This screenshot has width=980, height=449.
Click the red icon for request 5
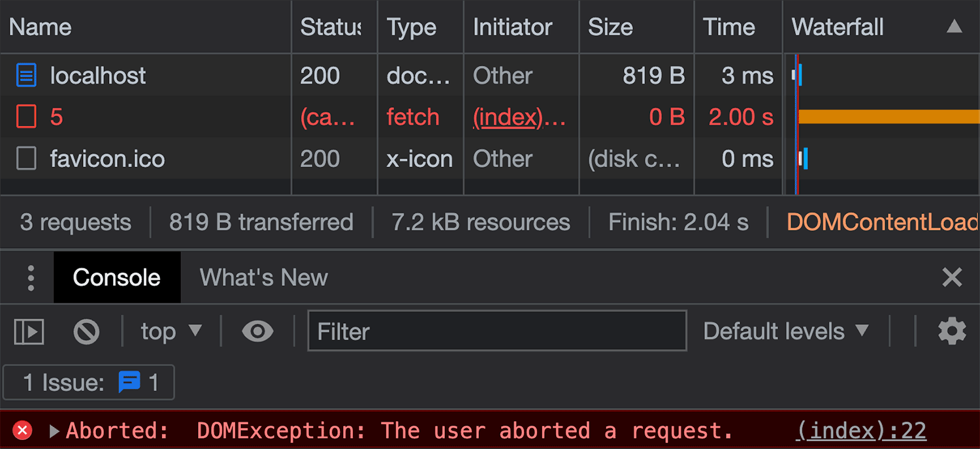tap(26, 117)
